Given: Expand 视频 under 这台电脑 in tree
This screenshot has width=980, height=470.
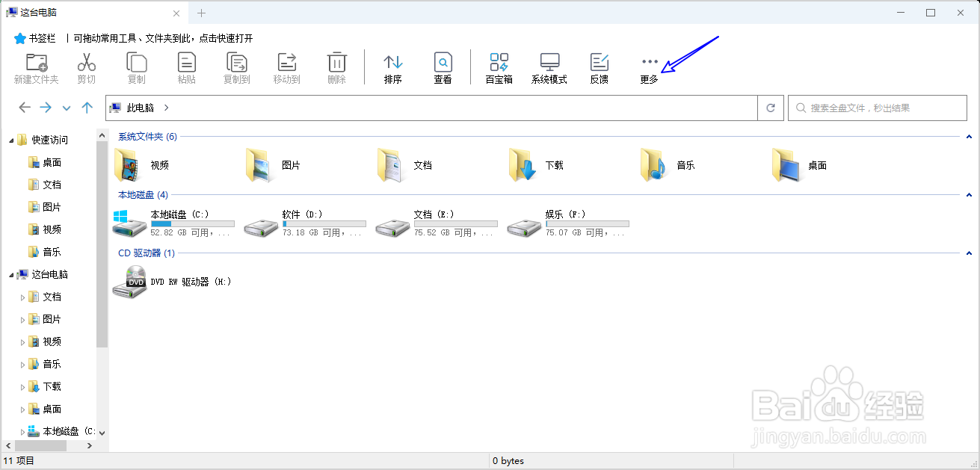Looking at the screenshot, I should click(22, 342).
